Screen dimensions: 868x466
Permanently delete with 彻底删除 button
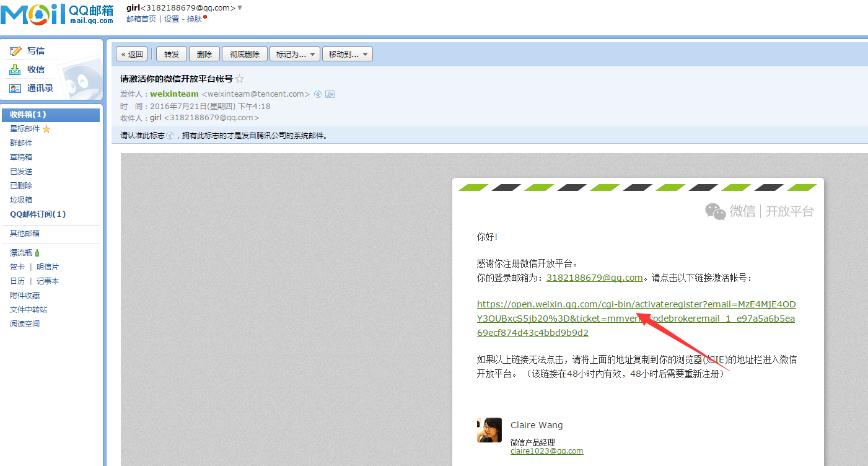tap(245, 55)
